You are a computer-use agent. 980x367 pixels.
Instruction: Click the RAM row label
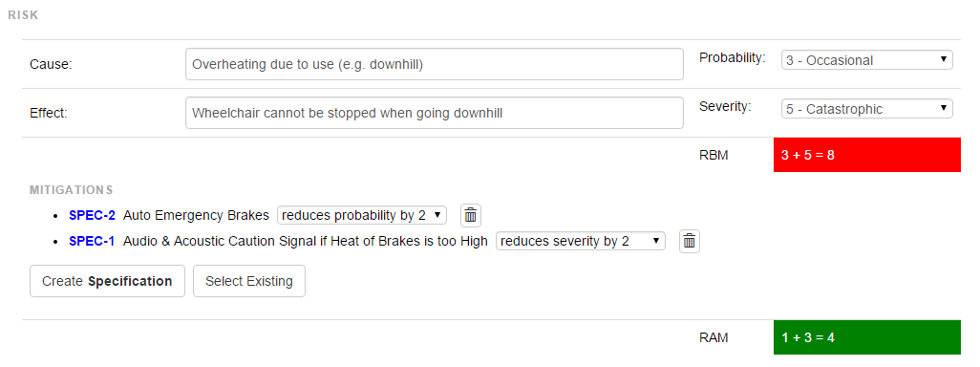pos(714,337)
